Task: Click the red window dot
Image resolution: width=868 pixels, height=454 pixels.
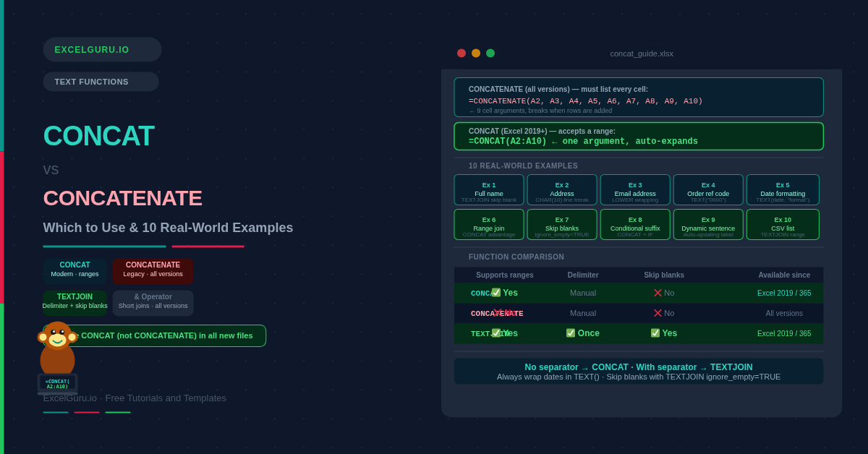Action: click(461, 53)
